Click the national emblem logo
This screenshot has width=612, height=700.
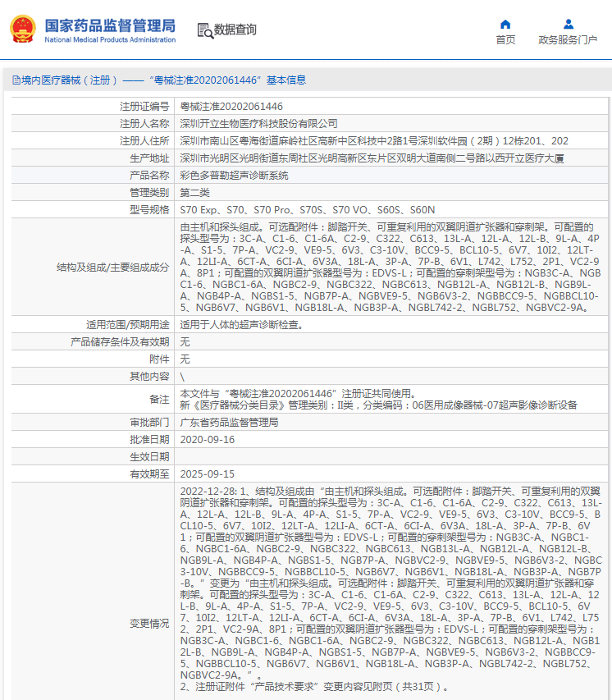(23, 29)
